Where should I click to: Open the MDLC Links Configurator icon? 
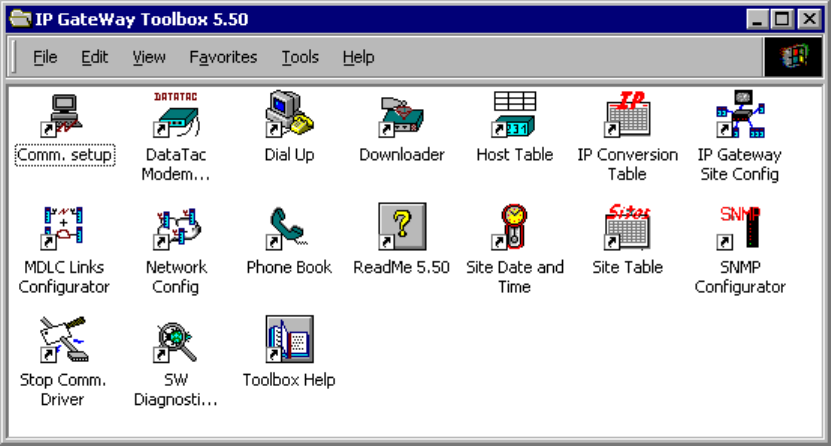(64, 227)
